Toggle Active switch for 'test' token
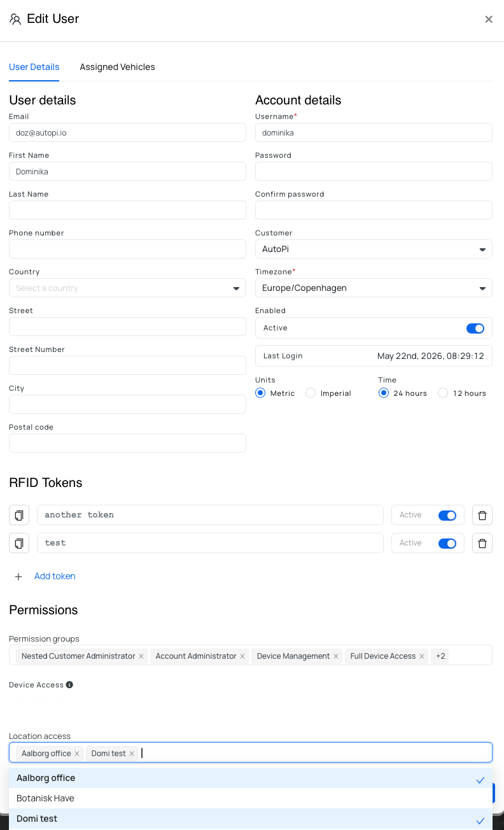The image size is (504, 830). coord(447,543)
